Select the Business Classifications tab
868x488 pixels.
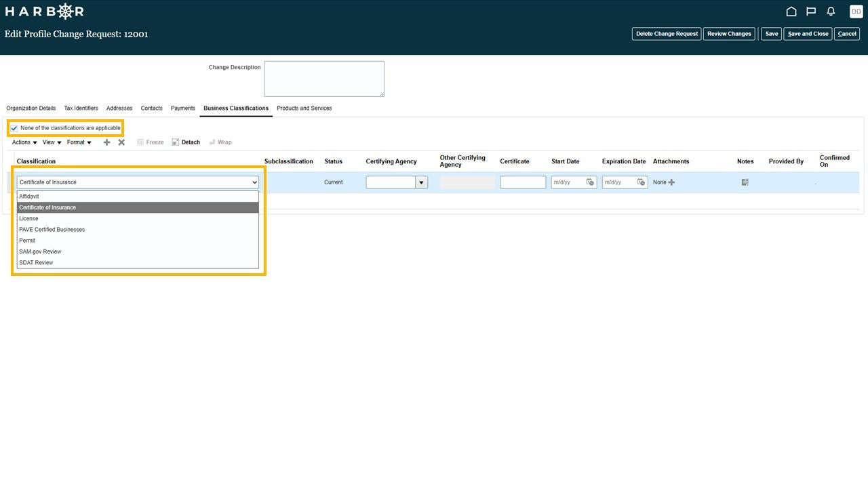pyautogui.click(x=236, y=108)
